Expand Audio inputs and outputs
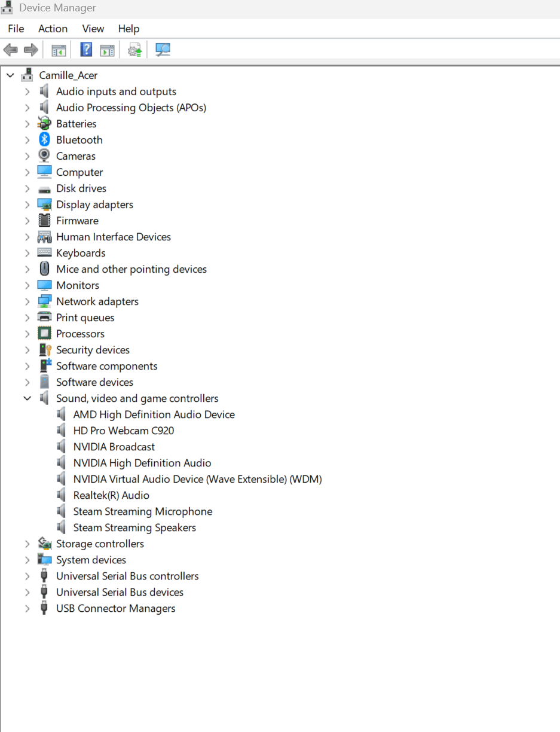The width and height of the screenshot is (560, 732). [27, 91]
